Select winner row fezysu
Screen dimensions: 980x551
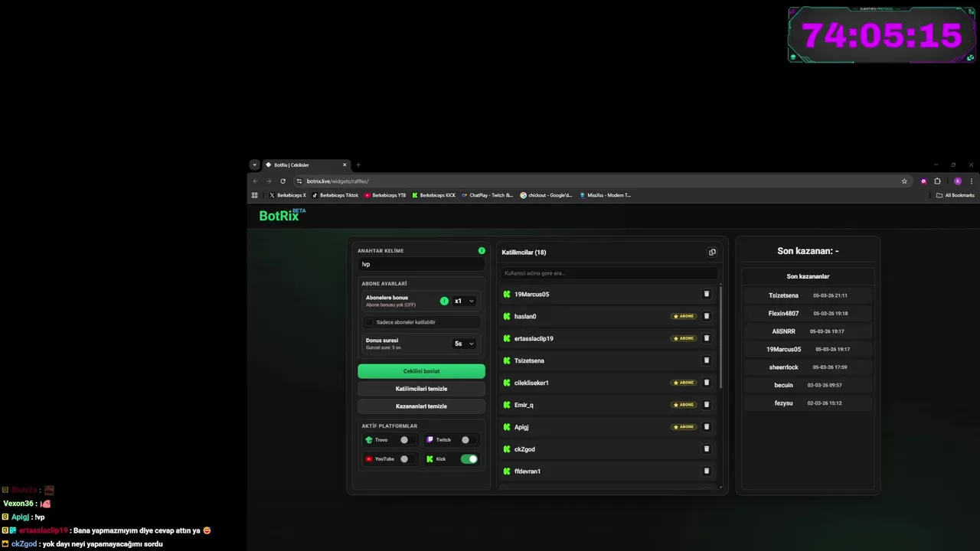(x=808, y=403)
